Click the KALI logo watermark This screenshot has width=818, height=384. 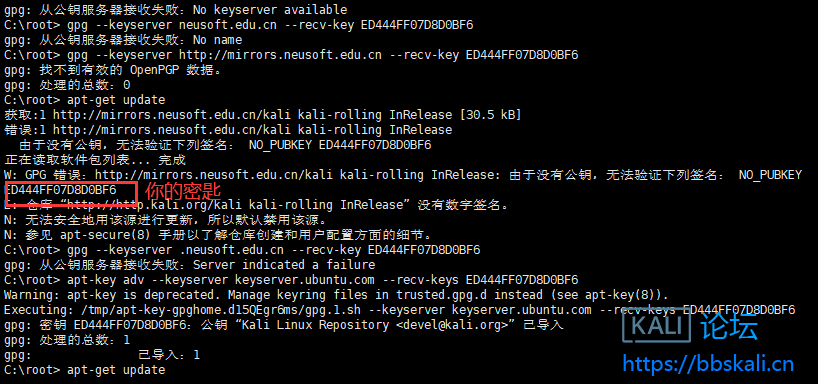[x=656, y=325]
